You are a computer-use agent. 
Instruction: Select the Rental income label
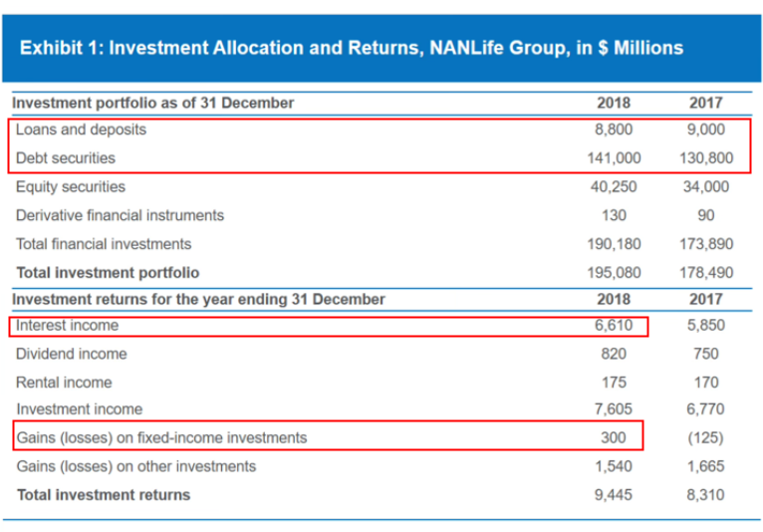point(64,382)
